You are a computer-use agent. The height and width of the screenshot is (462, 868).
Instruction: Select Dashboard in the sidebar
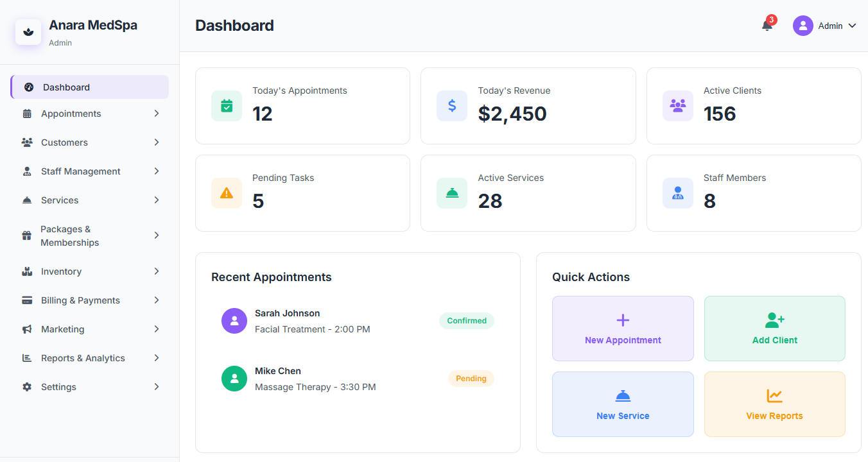pyautogui.click(x=90, y=87)
